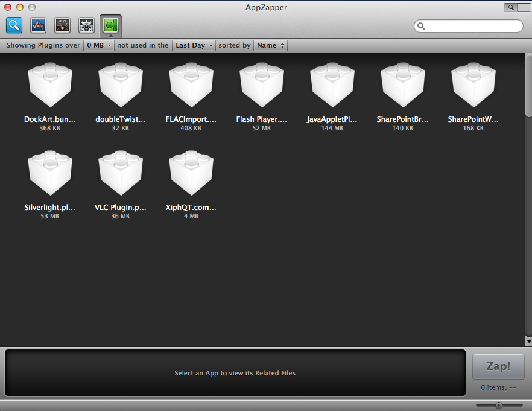Adjust the icon size slider
532x411 pixels.
click(499, 405)
